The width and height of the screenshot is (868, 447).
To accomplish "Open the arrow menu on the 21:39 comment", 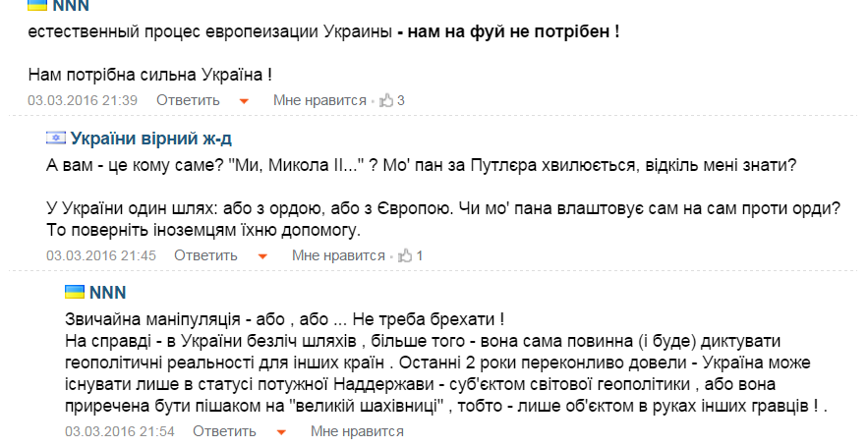I will tap(244, 101).
